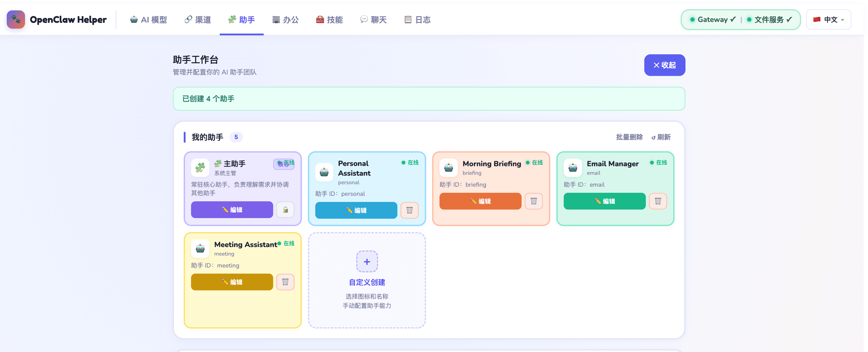Screen dimensions: 868x352
Task: Check the Gateway status indicator
Action: 711,20
